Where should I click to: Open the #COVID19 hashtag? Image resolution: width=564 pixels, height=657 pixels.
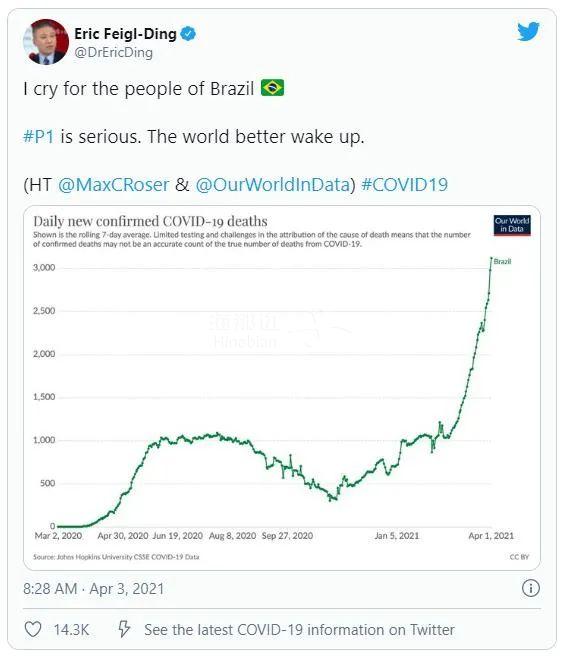pos(404,185)
